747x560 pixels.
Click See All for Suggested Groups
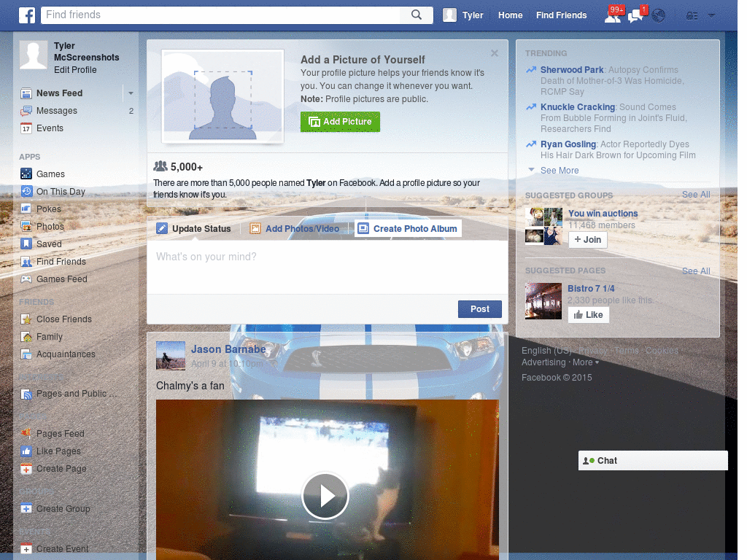[696, 194]
